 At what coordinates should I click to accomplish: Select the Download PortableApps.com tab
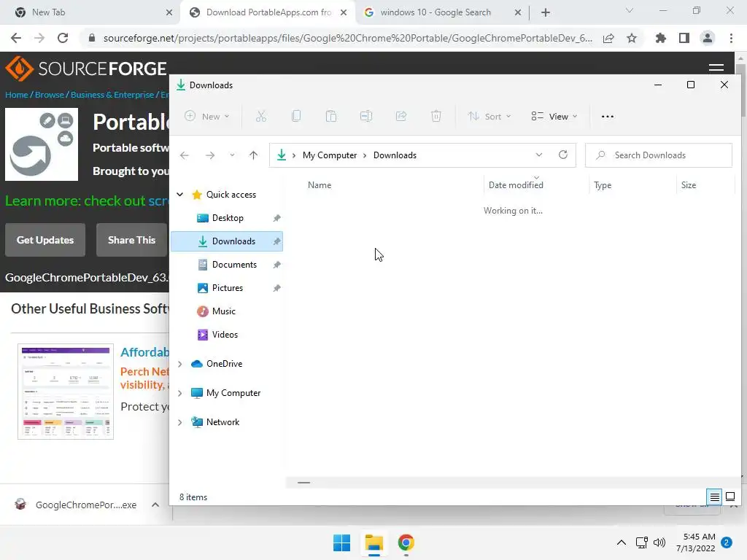pos(268,12)
